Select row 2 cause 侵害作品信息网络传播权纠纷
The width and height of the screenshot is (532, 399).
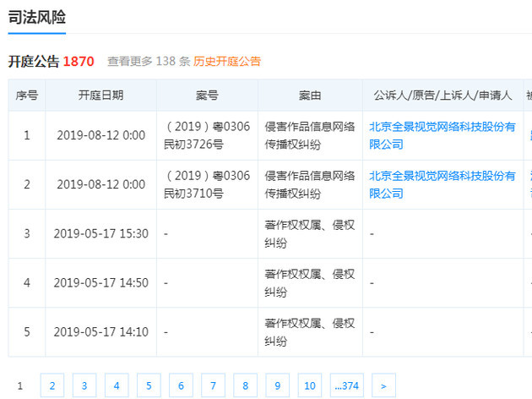pos(310,185)
